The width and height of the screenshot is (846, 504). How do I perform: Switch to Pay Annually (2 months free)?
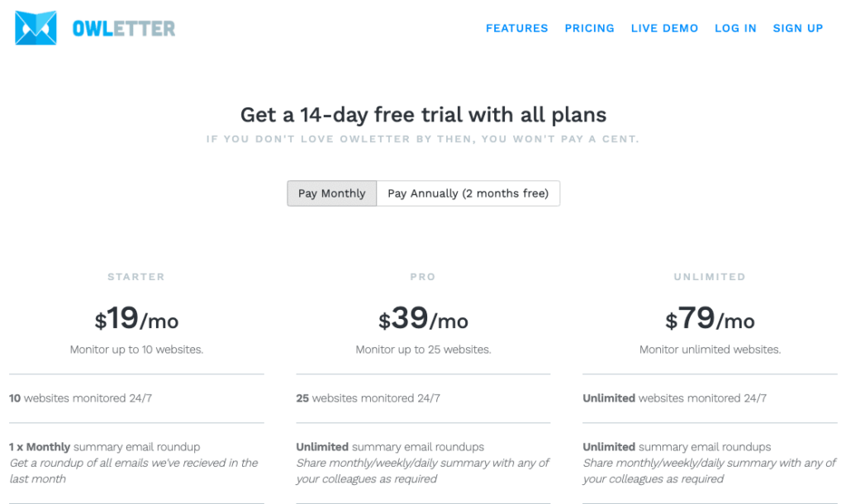tap(468, 193)
